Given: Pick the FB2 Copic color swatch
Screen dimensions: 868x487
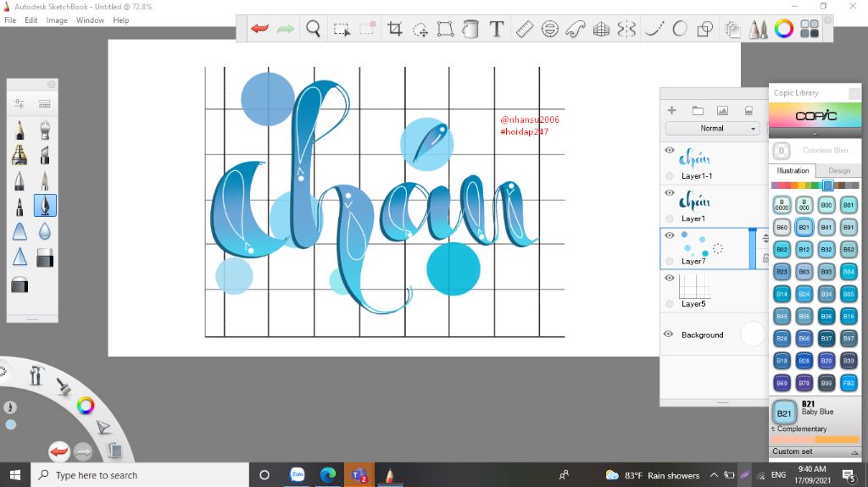Looking at the screenshot, I should pyautogui.click(x=848, y=383).
